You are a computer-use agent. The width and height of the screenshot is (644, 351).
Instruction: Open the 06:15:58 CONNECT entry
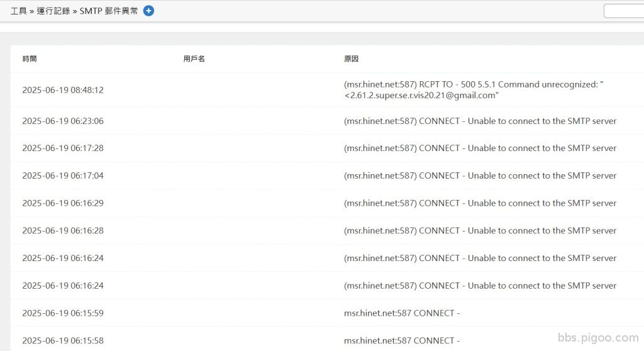(327, 340)
